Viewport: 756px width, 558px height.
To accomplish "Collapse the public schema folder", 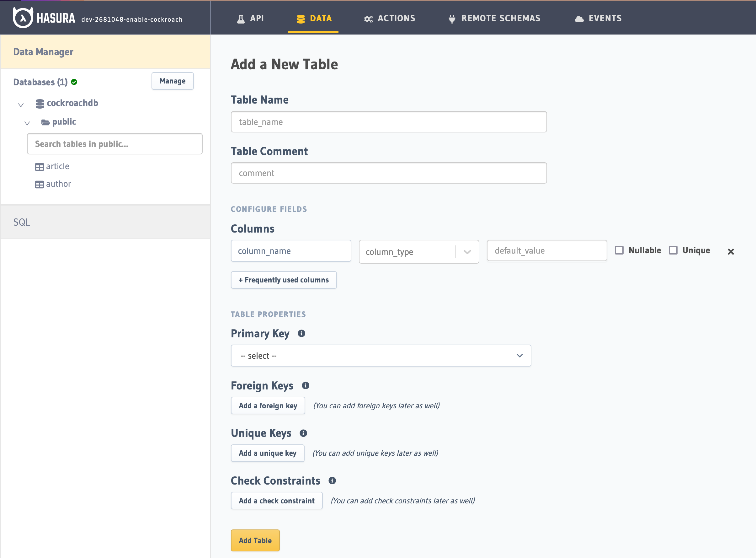I will tap(27, 123).
